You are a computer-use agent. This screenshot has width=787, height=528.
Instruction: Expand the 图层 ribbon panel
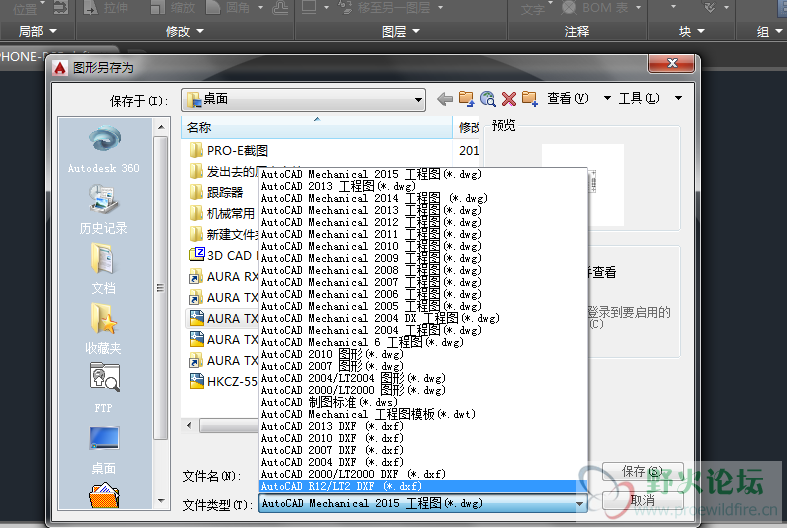(x=401, y=31)
